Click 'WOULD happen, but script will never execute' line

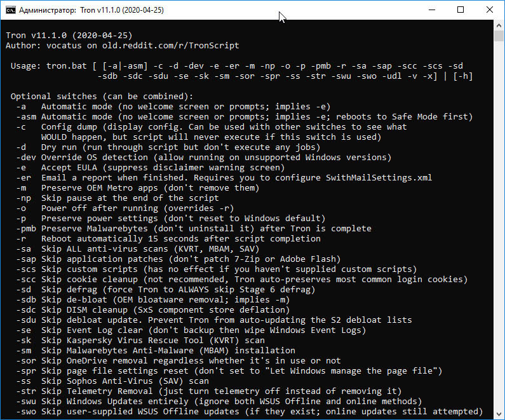coord(212,137)
